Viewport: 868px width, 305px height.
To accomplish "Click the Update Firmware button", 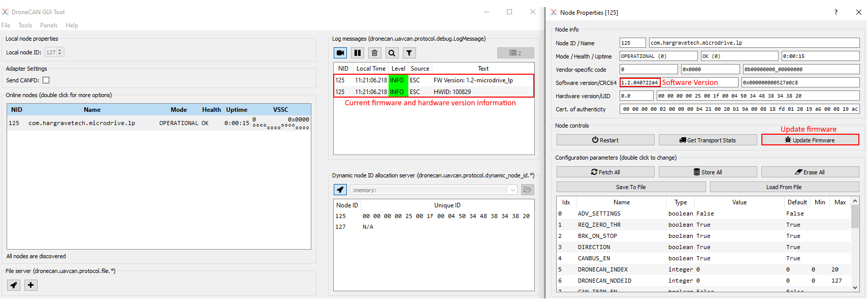I will click(x=810, y=140).
